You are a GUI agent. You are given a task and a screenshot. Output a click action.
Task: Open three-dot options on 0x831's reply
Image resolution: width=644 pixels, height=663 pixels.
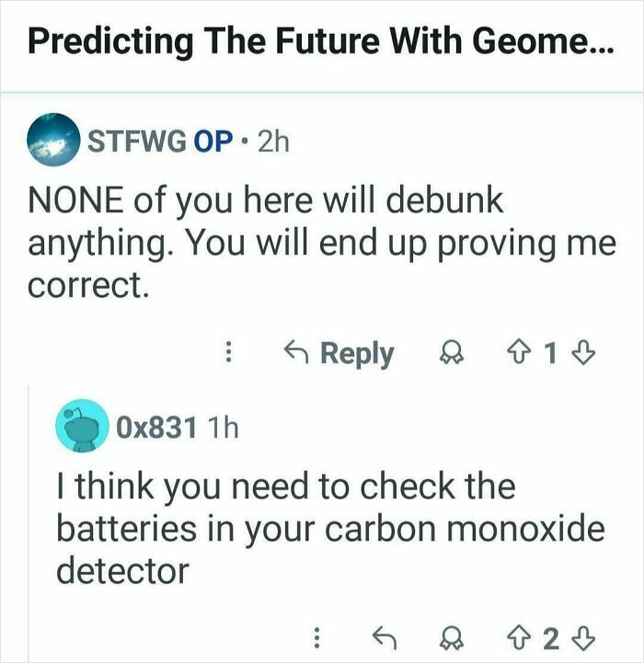click(316, 637)
